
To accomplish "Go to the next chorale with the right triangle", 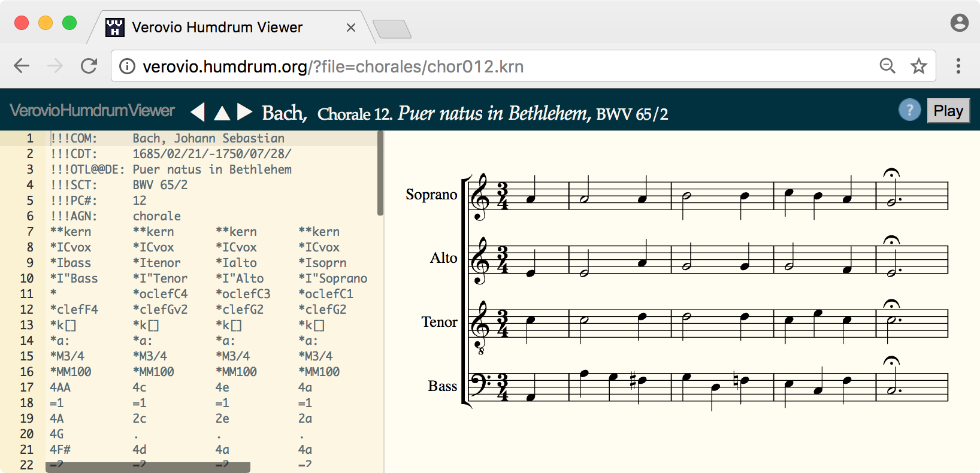I will point(244,111).
